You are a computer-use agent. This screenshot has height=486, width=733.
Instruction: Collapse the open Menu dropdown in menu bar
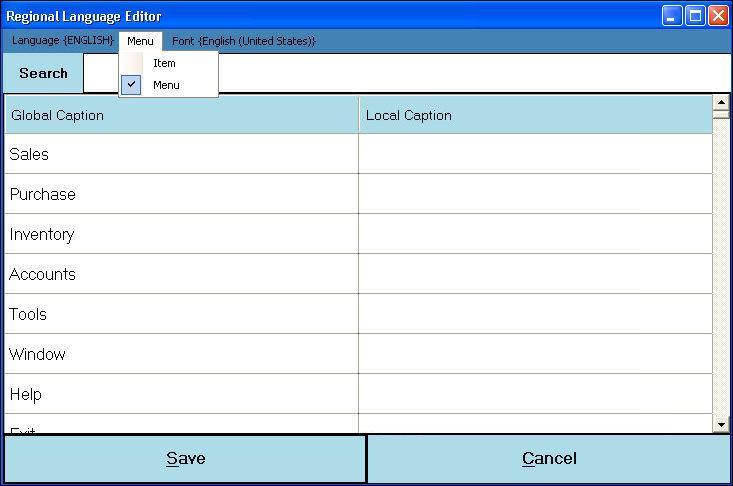click(140, 41)
